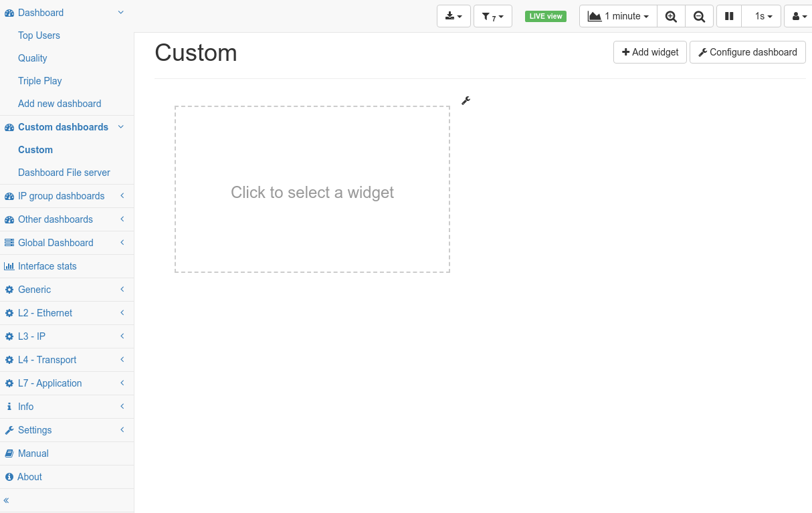This screenshot has width=812, height=513.
Task: Collapse the Custom dashboards section
Action: (67, 127)
